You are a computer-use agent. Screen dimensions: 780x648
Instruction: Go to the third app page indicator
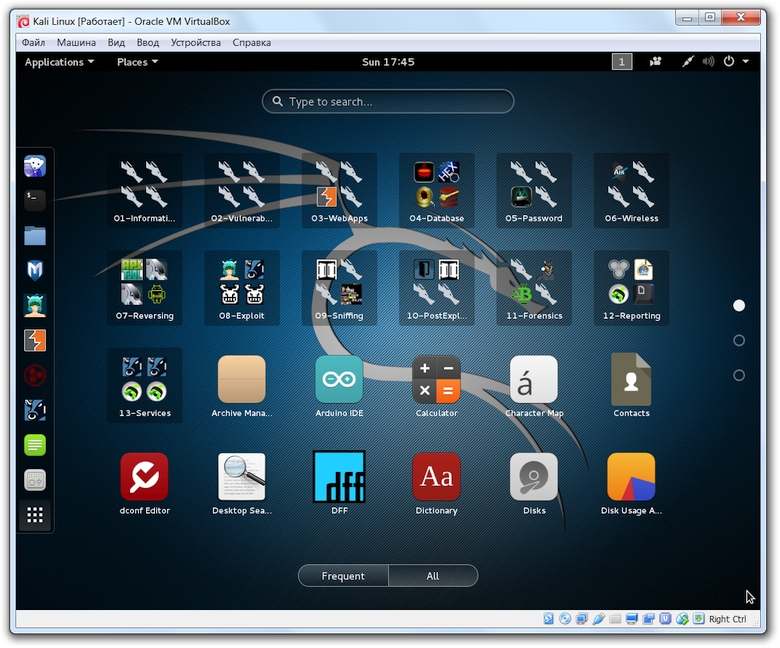click(x=739, y=375)
